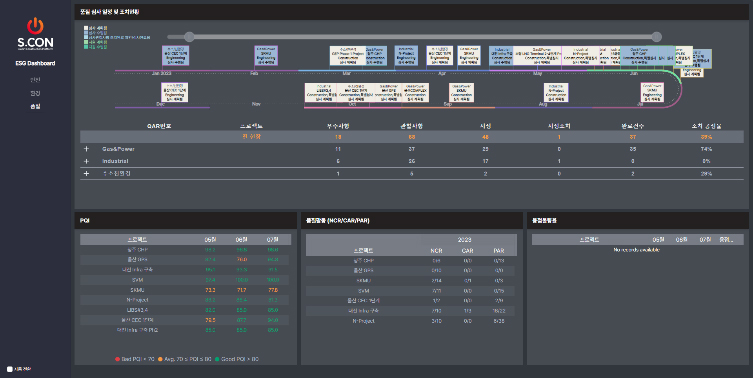
Task: Click the Oct timeline label
Action: click(x=352, y=104)
